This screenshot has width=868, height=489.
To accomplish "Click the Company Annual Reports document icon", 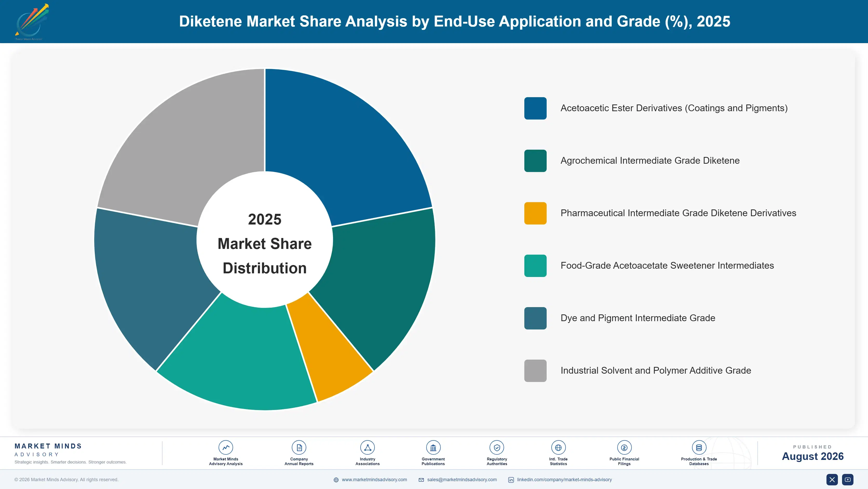I will [x=299, y=447].
